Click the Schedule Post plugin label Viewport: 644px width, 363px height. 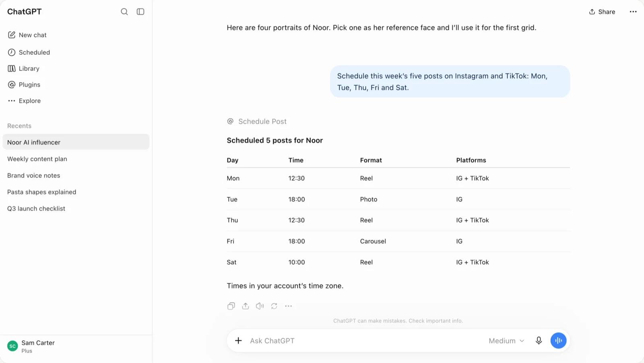tap(257, 121)
